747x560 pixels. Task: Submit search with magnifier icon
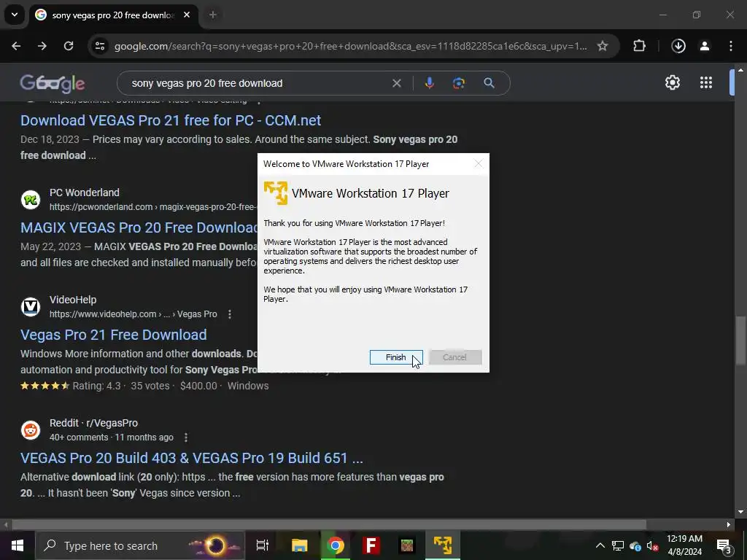coord(489,83)
